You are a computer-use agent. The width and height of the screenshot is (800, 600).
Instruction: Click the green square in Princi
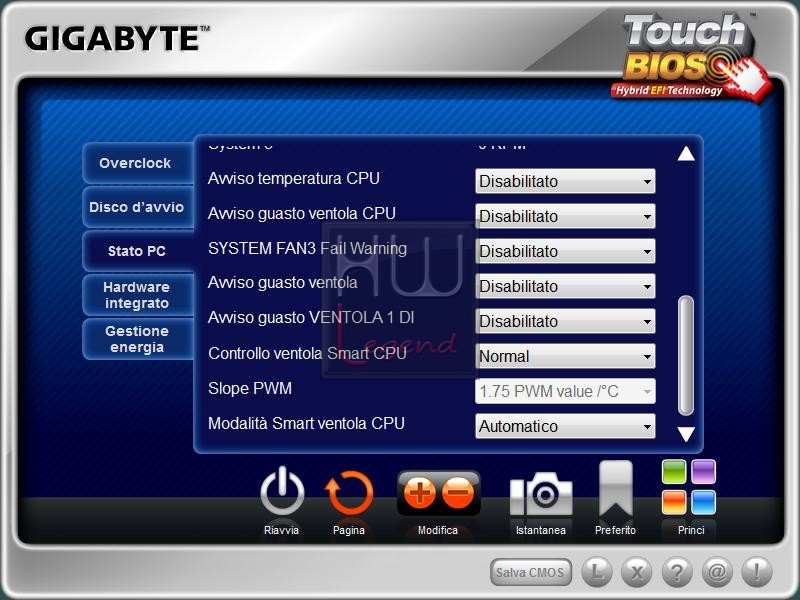point(674,472)
